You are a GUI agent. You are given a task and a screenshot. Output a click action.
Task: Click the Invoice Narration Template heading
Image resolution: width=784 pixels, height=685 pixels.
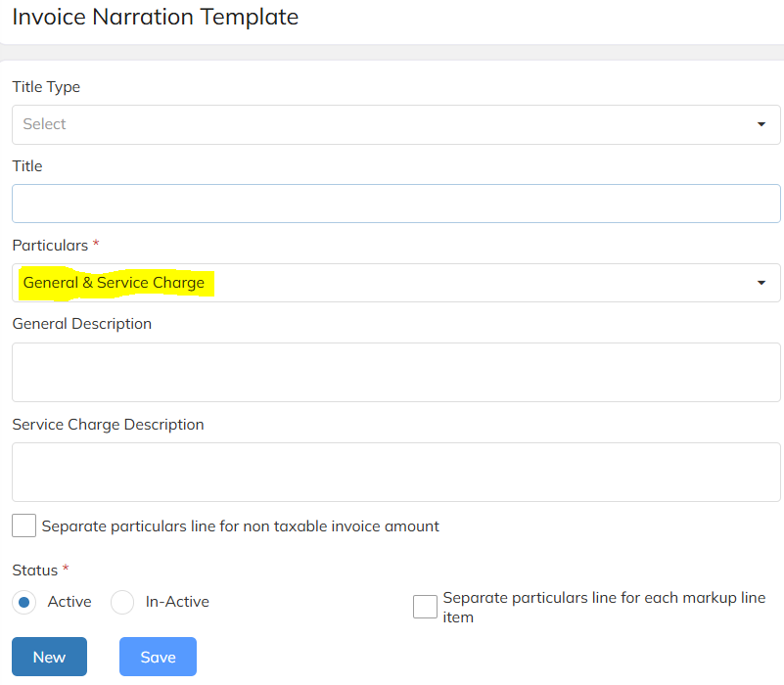pyautogui.click(x=156, y=17)
